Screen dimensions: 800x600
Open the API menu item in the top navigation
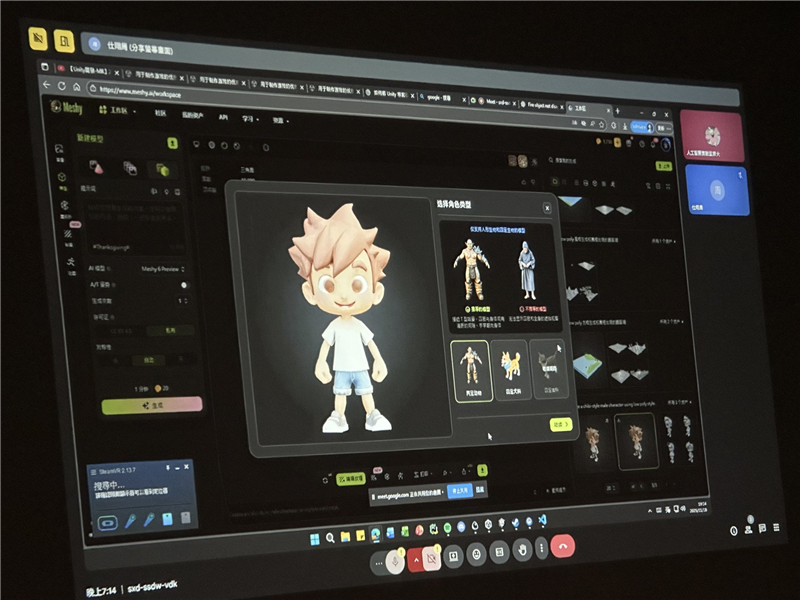[224, 116]
